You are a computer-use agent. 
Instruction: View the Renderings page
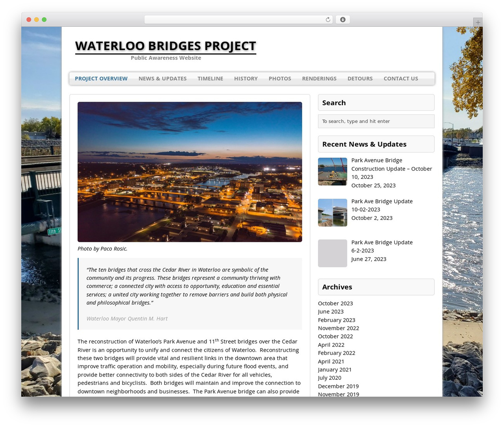click(319, 78)
